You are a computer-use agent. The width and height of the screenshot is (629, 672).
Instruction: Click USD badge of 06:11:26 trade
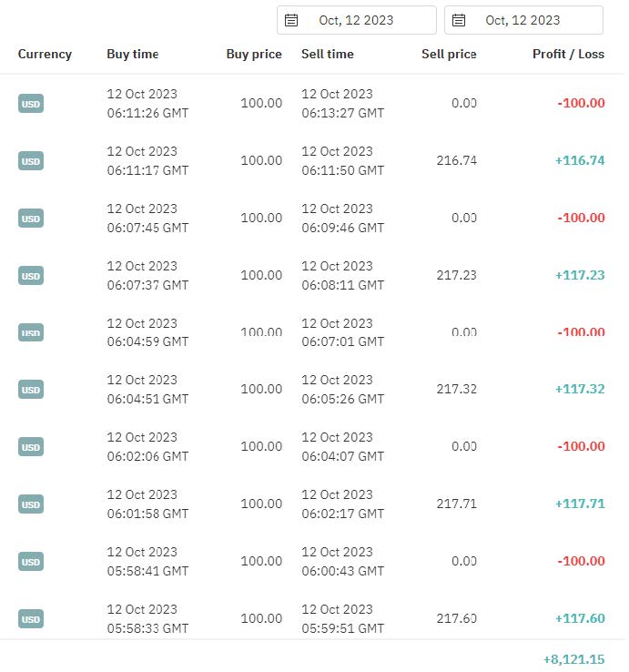[31, 103]
